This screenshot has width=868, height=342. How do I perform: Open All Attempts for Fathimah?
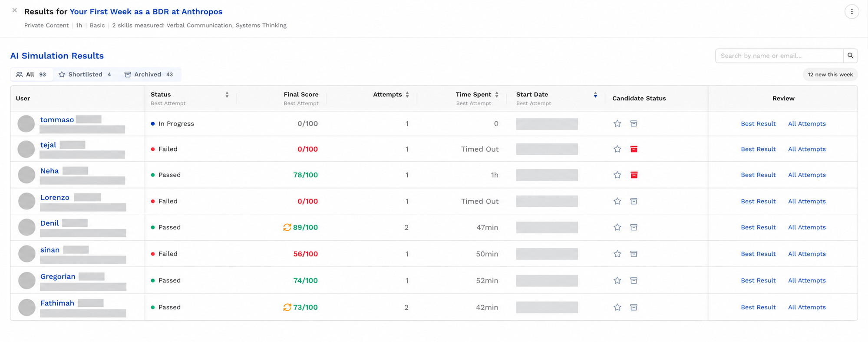[x=807, y=307]
